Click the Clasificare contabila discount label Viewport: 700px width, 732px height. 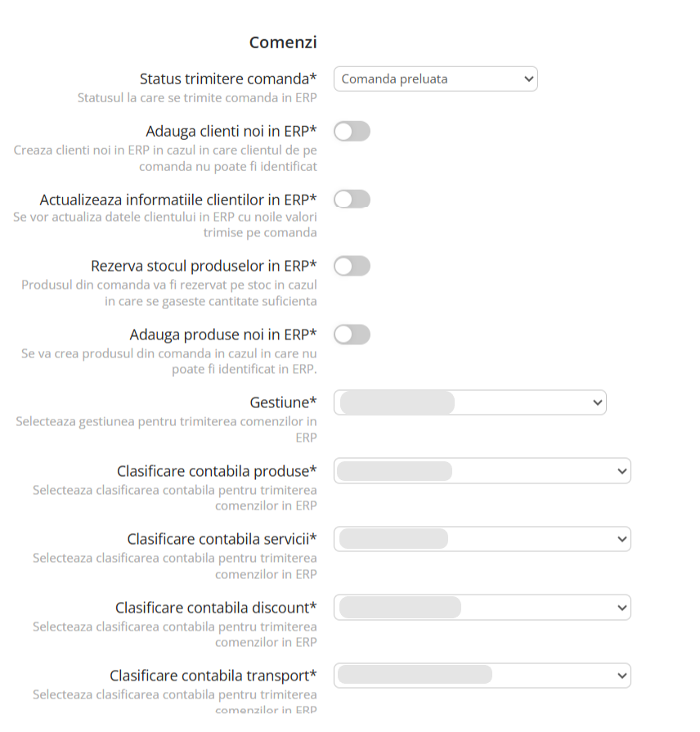click(216, 608)
